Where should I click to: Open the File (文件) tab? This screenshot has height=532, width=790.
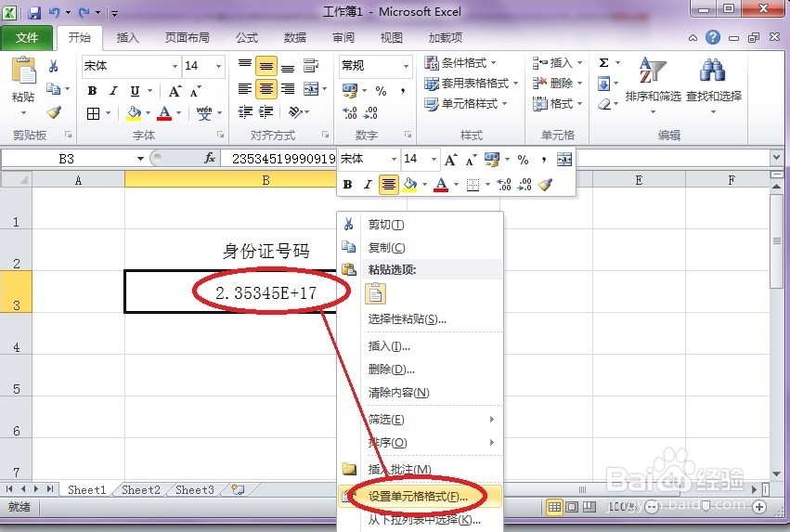pyautogui.click(x=27, y=38)
